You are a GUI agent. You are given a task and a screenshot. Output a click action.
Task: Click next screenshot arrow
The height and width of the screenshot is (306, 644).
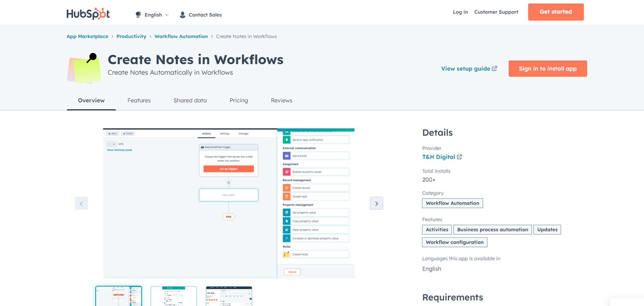pos(376,203)
